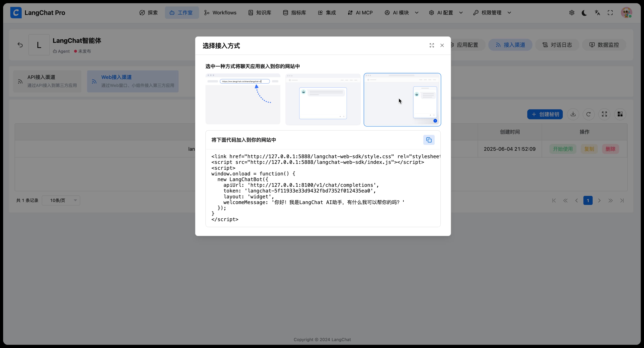Click the previous page chevron
Image resolution: width=644 pixels, height=348 pixels.
click(576, 200)
